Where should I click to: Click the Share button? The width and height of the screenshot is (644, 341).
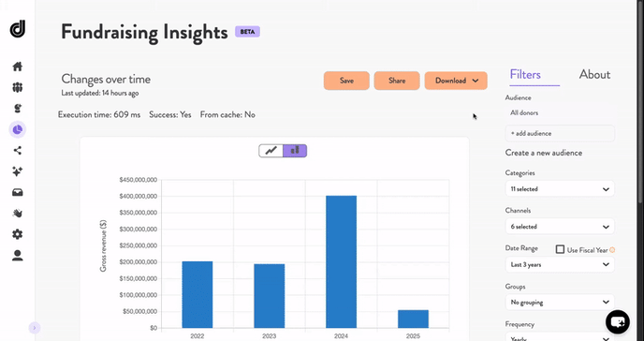coord(397,81)
